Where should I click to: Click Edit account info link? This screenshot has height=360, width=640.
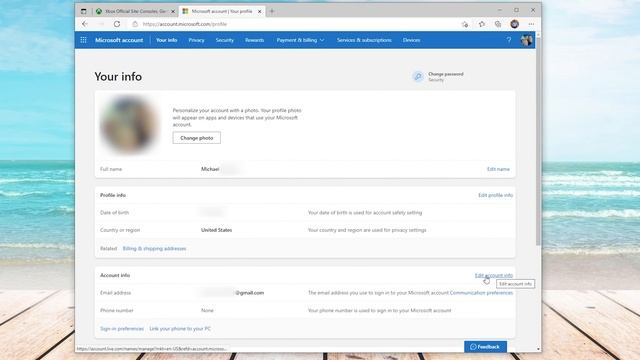(x=493, y=276)
